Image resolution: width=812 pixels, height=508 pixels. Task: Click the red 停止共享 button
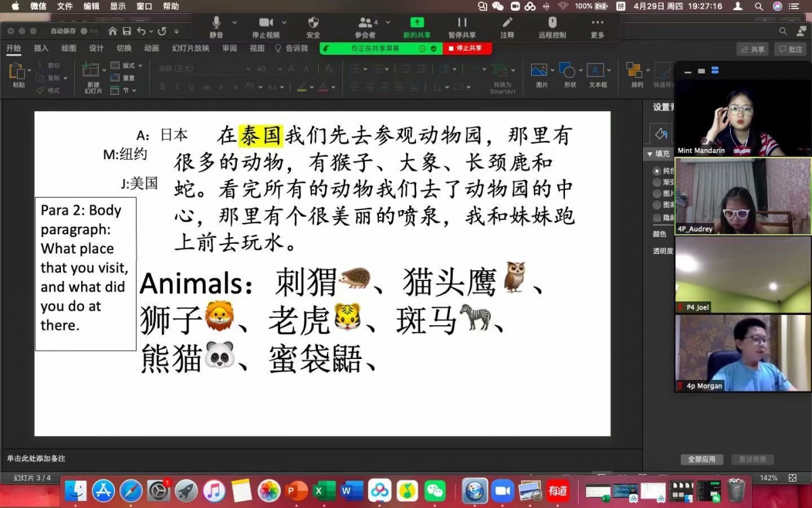click(x=468, y=49)
